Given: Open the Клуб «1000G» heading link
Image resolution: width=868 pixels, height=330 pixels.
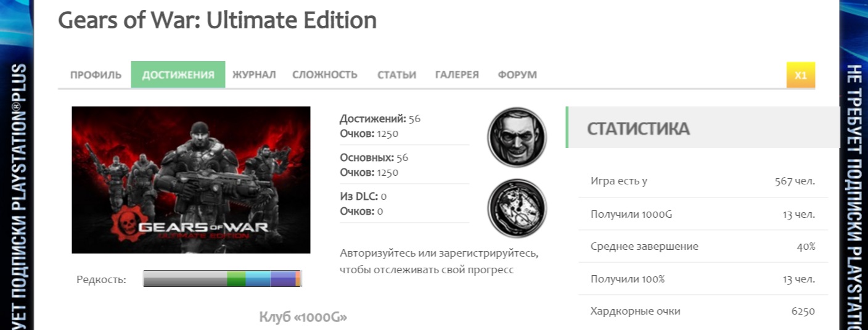Looking at the screenshot, I should 303,318.
